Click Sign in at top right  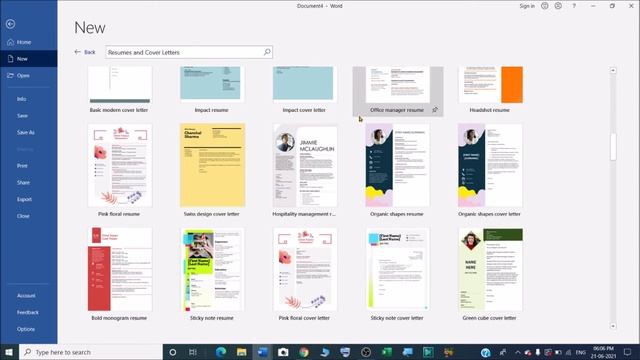[x=527, y=6]
